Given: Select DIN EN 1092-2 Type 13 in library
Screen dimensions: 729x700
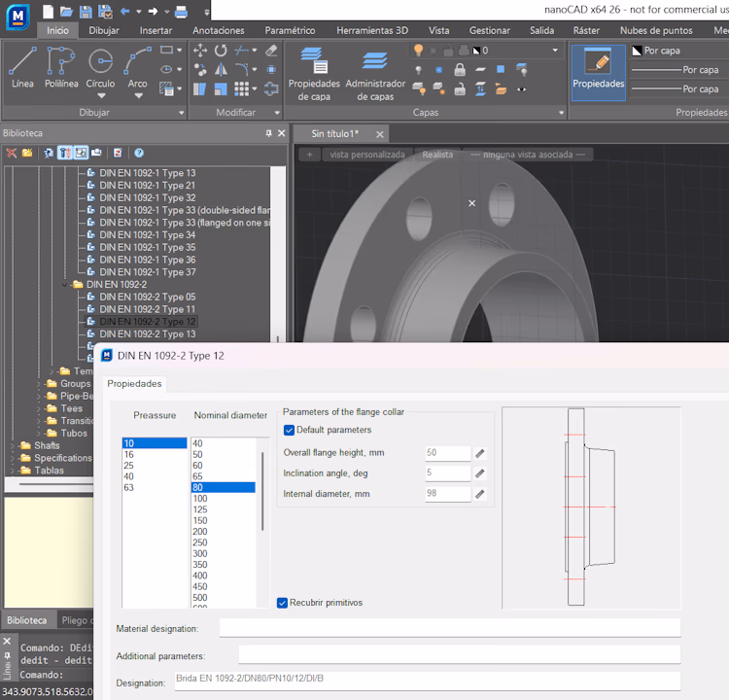Looking at the screenshot, I should click(148, 333).
